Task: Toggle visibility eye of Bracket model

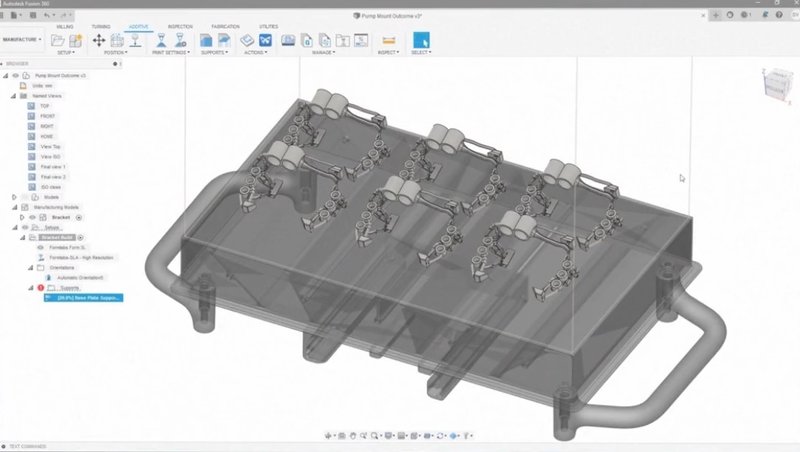Action: coord(32,217)
